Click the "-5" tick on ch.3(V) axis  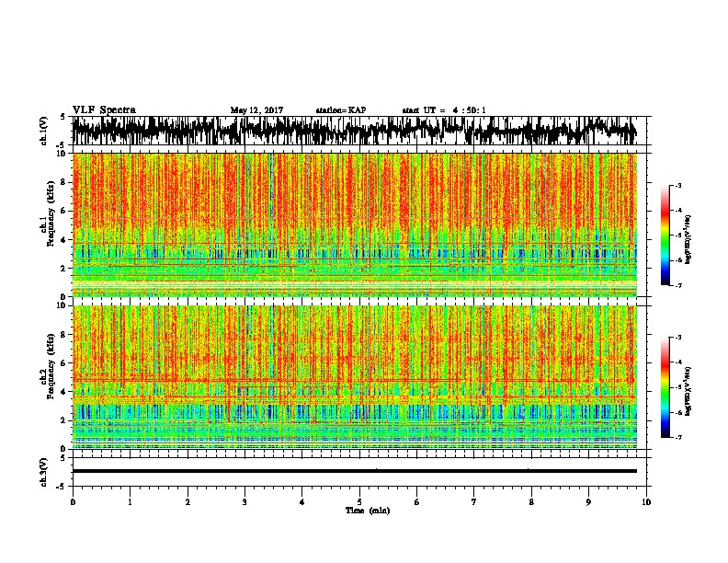point(63,487)
